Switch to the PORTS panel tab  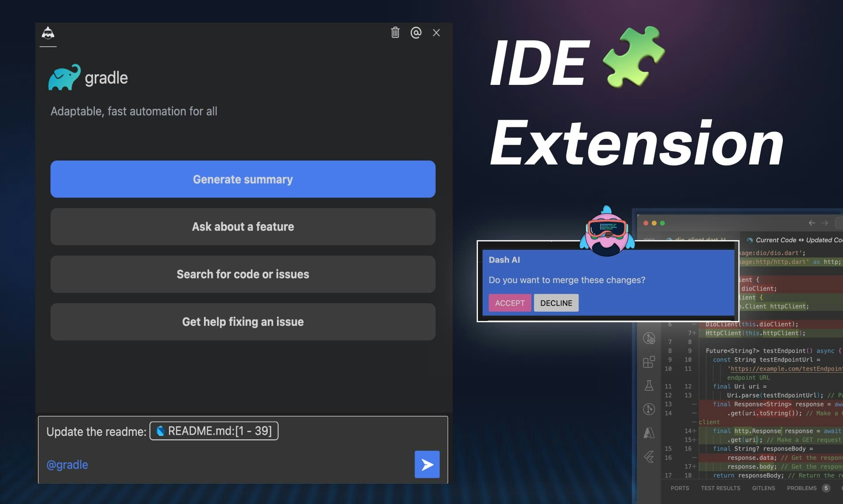[x=680, y=488]
